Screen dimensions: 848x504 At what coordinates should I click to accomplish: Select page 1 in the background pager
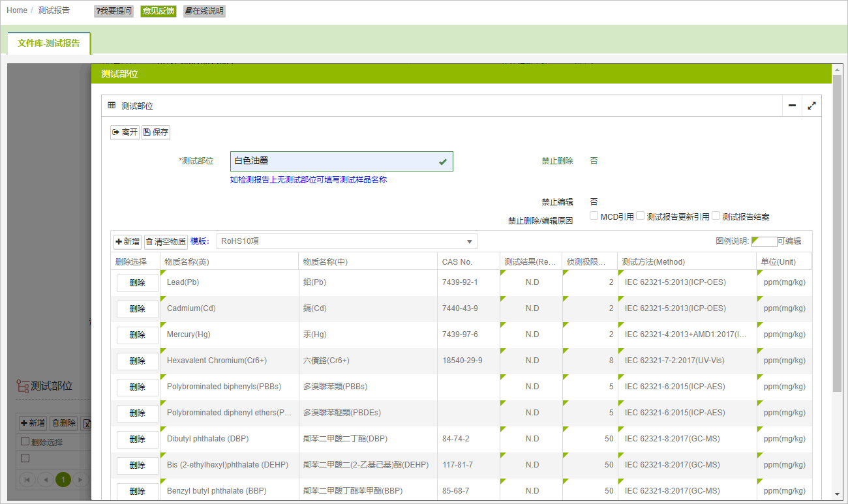point(63,480)
